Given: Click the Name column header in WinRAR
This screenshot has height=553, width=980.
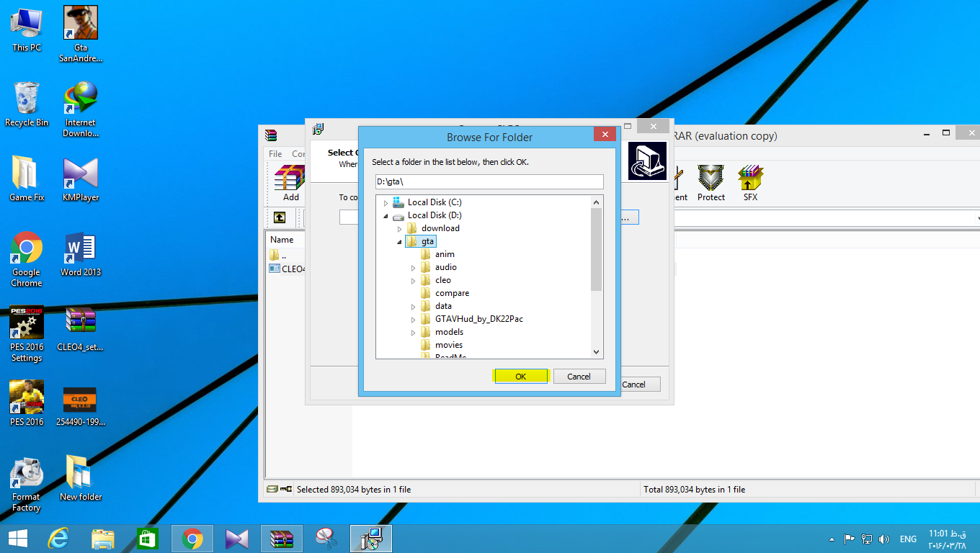Looking at the screenshot, I should click(282, 240).
